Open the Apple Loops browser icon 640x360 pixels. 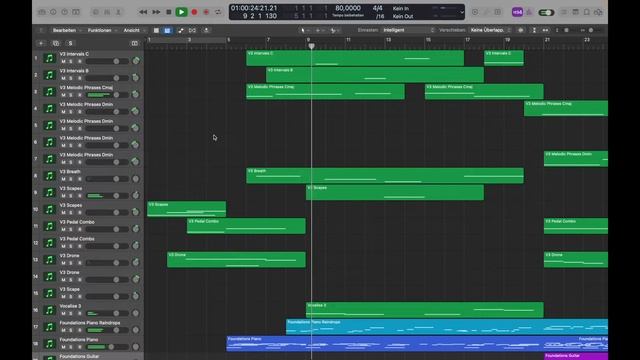click(598, 12)
